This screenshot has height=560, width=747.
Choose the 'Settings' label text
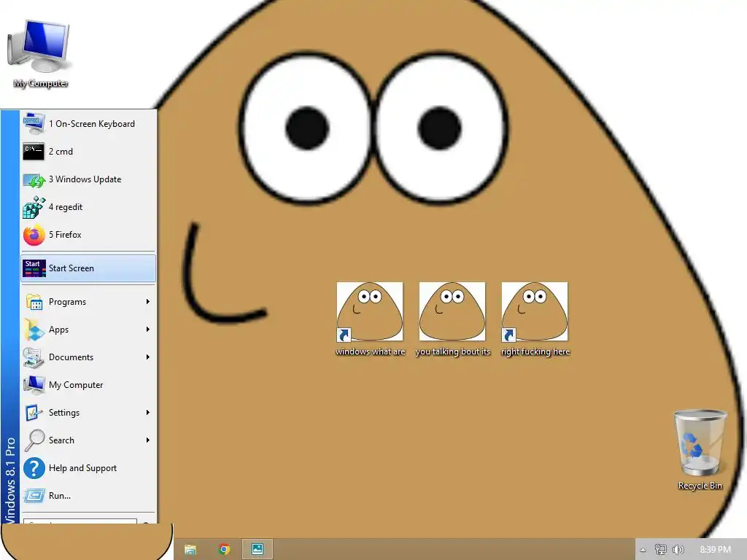click(64, 413)
